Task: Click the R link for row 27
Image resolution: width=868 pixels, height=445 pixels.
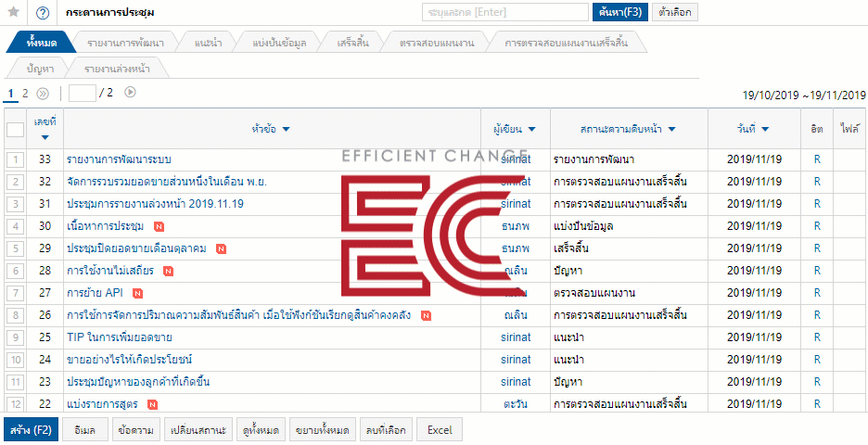Action: pyautogui.click(x=817, y=293)
